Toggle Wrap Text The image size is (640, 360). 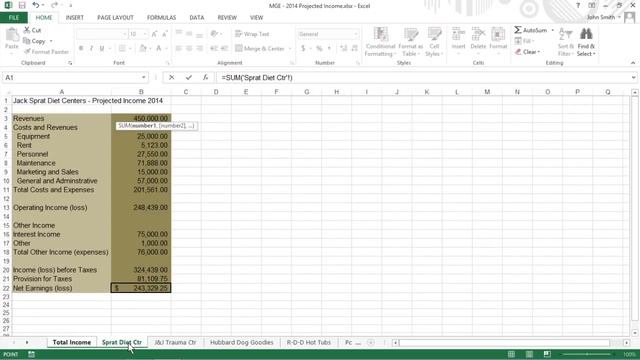pos(252,34)
